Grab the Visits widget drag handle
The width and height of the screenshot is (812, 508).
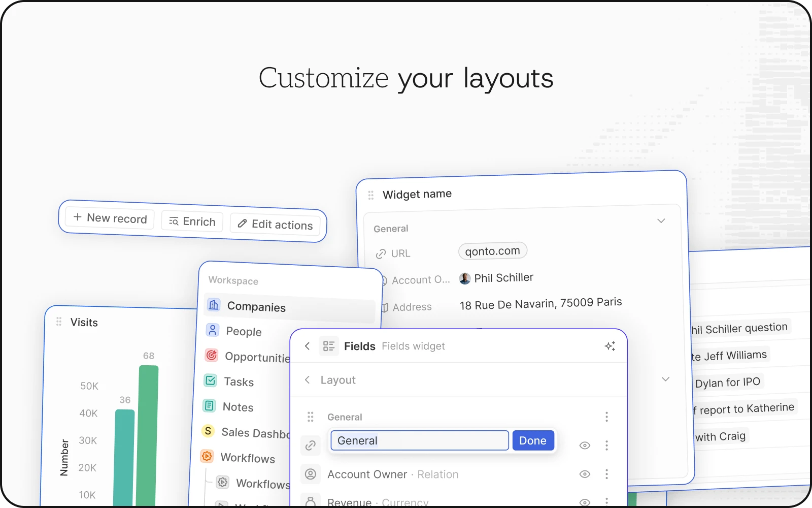click(x=59, y=322)
